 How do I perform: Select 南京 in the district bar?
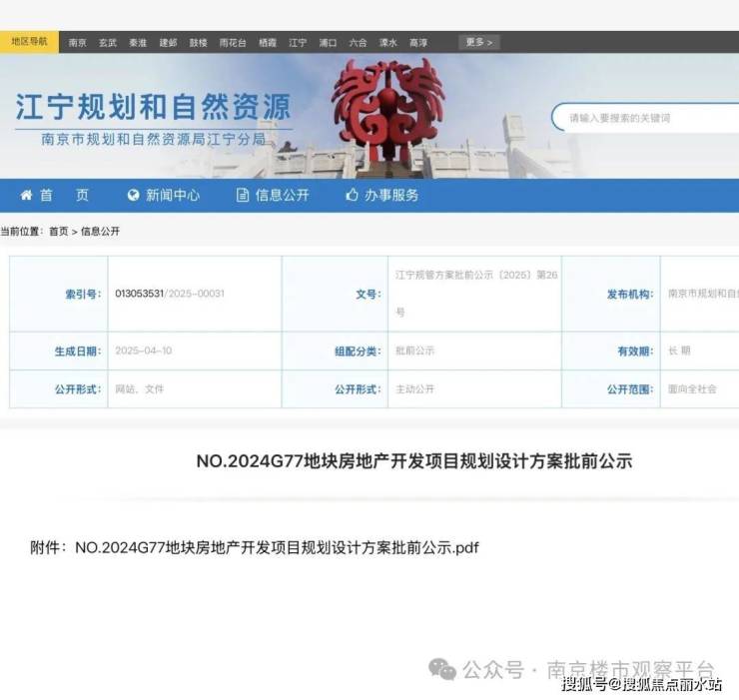pyautogui.click(x=78, y=43)
